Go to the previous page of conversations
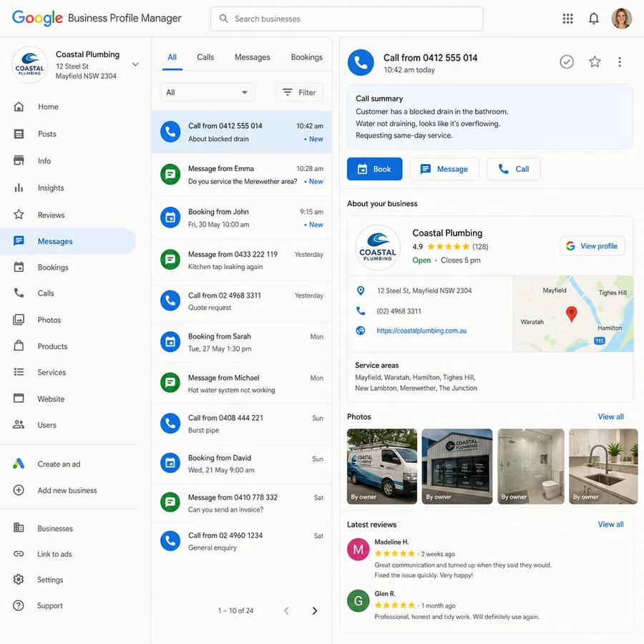644x644 pixels. pyautogui.click(x=286, y=611)
